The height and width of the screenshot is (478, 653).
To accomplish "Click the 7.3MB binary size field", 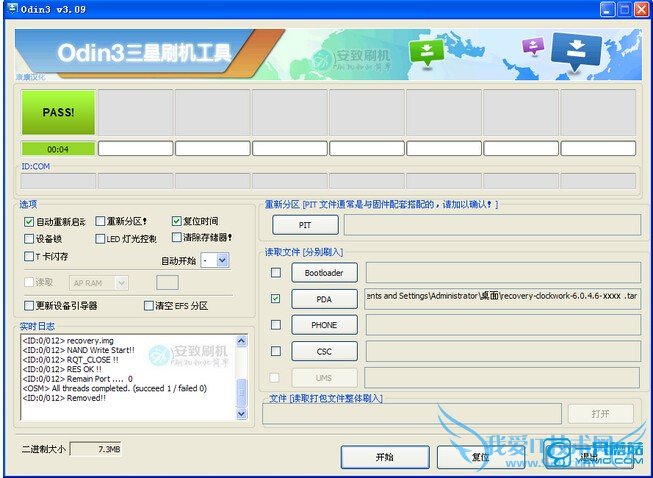I will click(96, 449).
